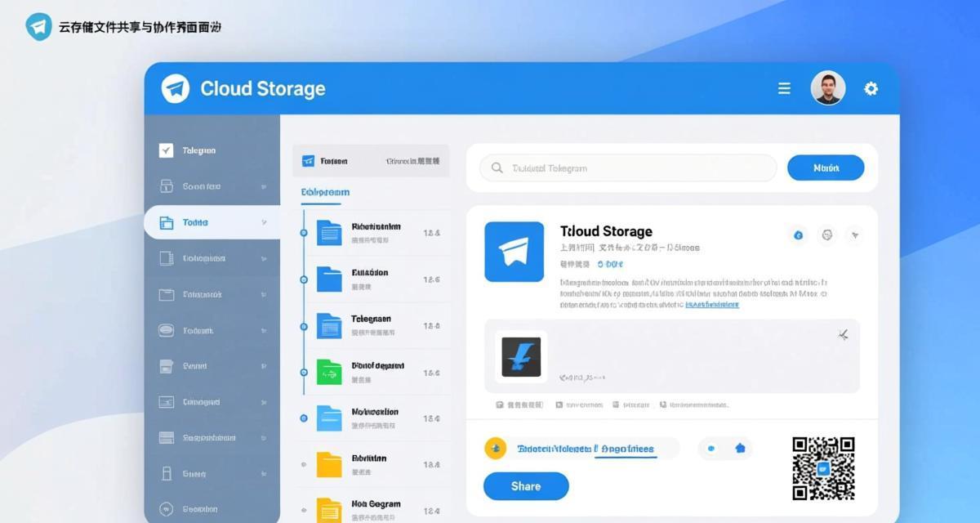Open settings via the gear icon
The height and width of the screenshot is (523, 980).
[x=871, y=88]
